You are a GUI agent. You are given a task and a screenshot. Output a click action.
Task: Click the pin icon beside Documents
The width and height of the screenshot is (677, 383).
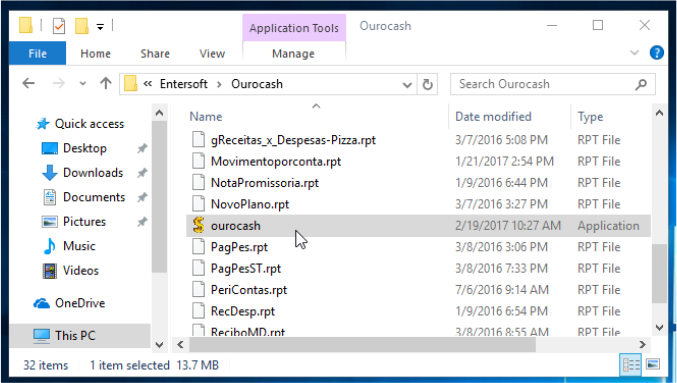(x=142, y=198)
